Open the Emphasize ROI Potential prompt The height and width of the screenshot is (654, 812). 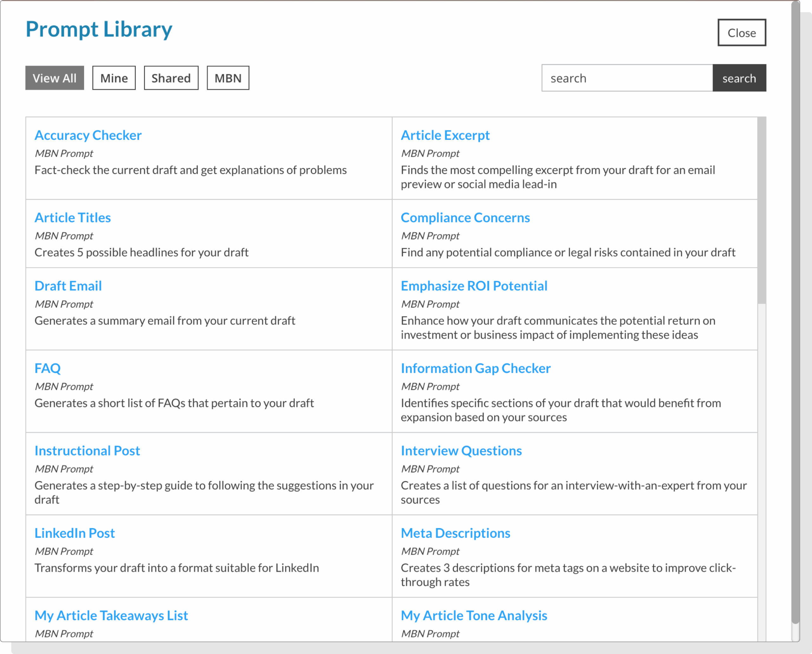click(474, 286)
